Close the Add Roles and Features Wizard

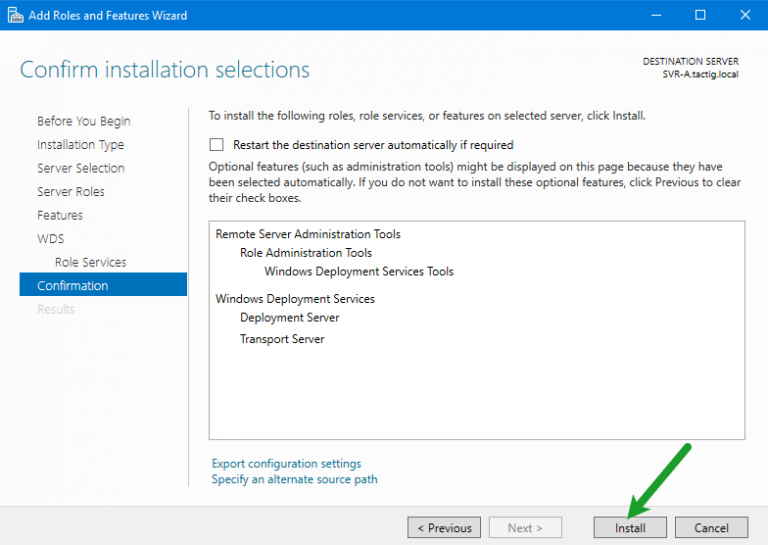(x=745, y=15)
